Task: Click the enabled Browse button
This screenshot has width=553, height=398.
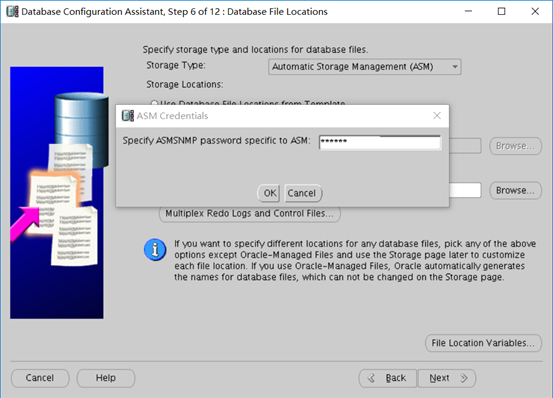Action: coord(515,190)
